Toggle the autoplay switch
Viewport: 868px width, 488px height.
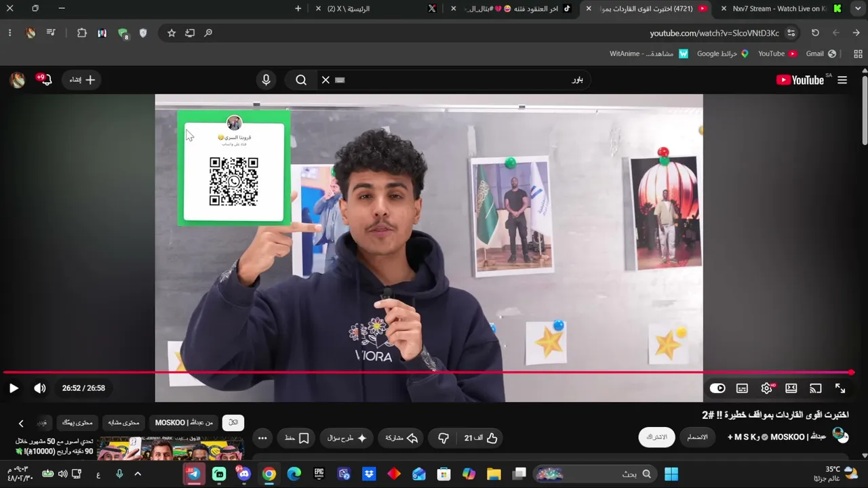[717, 388]
